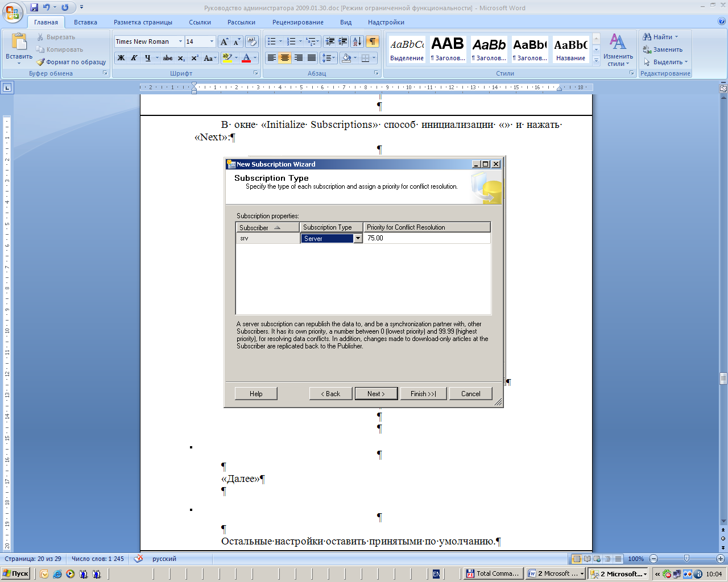Align text left
The width and height of the screenshot is (728, 582).
coord(272,58)
